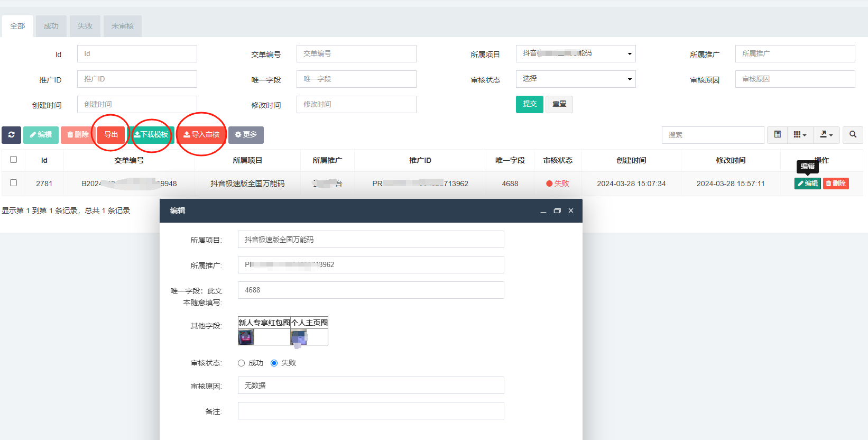
Task: Click the refresh icon button in toolbar
Action: pos(11,135)
